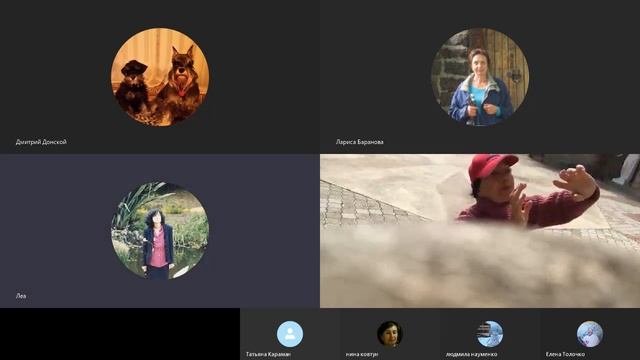Click людмила науменко's small avatar
This screenshot has width=640, height=360.
490,334
